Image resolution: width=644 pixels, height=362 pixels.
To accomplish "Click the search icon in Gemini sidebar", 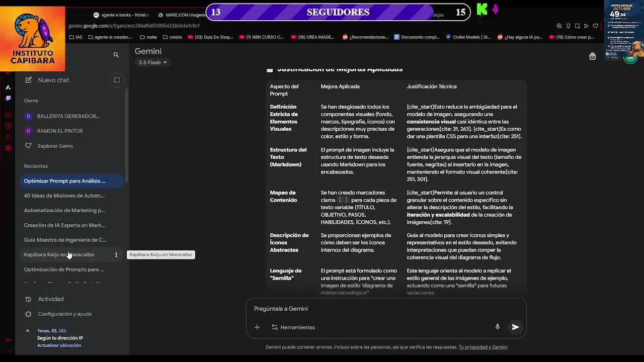I will 116,55.
